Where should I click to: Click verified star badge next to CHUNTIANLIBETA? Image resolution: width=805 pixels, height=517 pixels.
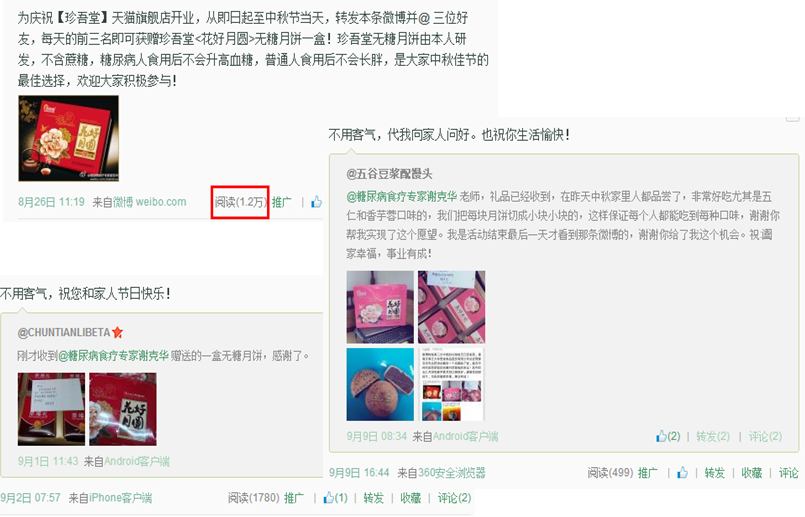[118, 332]
